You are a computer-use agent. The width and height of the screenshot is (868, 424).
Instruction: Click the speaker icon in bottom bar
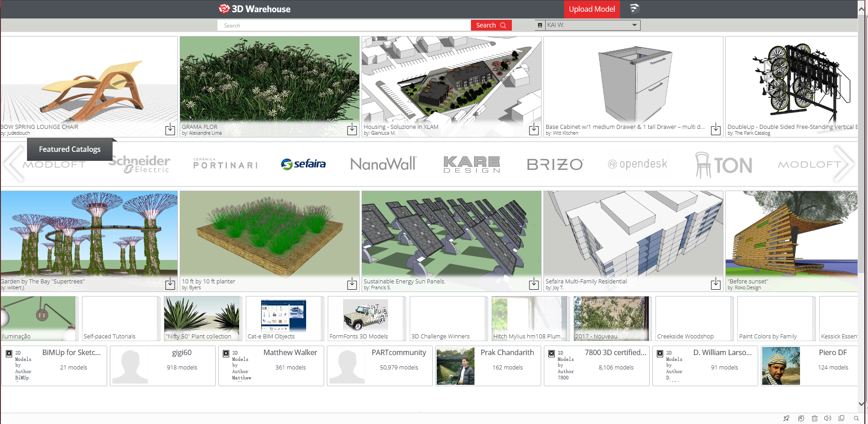click(827, 418)
